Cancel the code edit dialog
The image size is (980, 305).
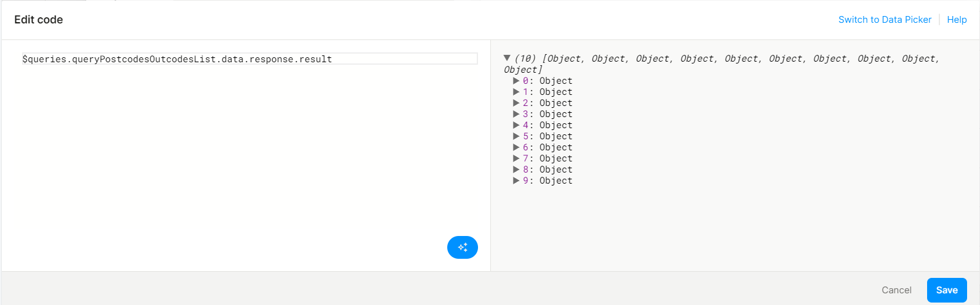coord(896,290)
